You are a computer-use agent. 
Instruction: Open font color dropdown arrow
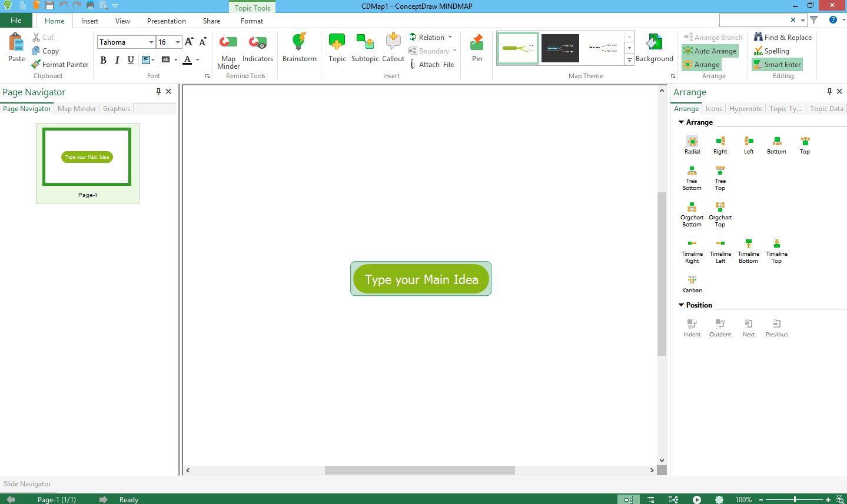click(x=198, y=60)
